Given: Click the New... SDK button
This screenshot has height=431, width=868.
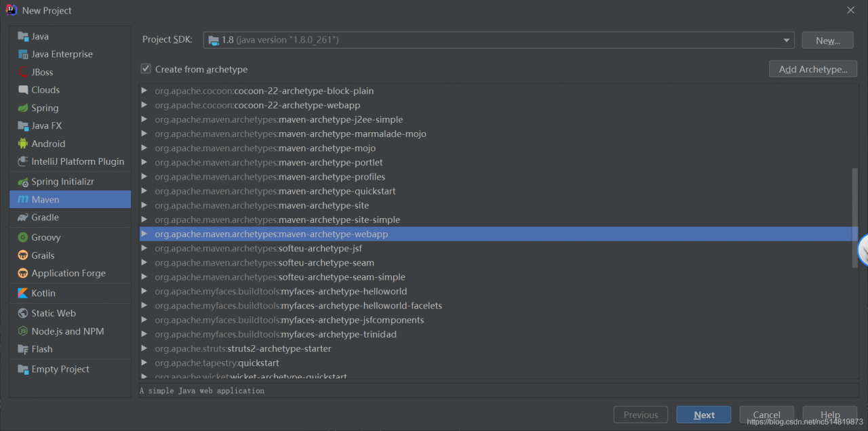Looking at the screenshot, I should [827, 40].
